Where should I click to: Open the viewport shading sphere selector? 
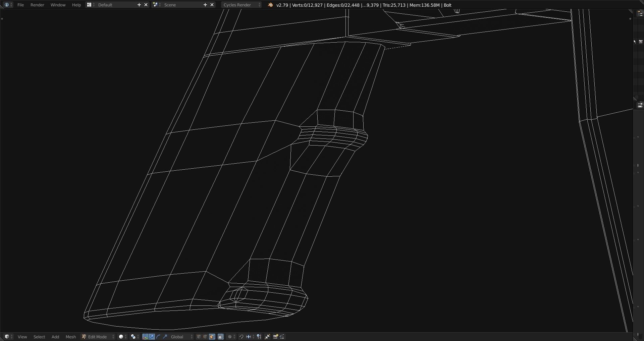121,337
